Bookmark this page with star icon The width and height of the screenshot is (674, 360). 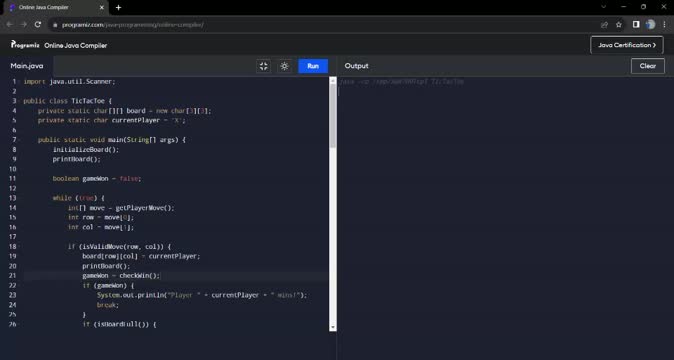click(619, 25)
